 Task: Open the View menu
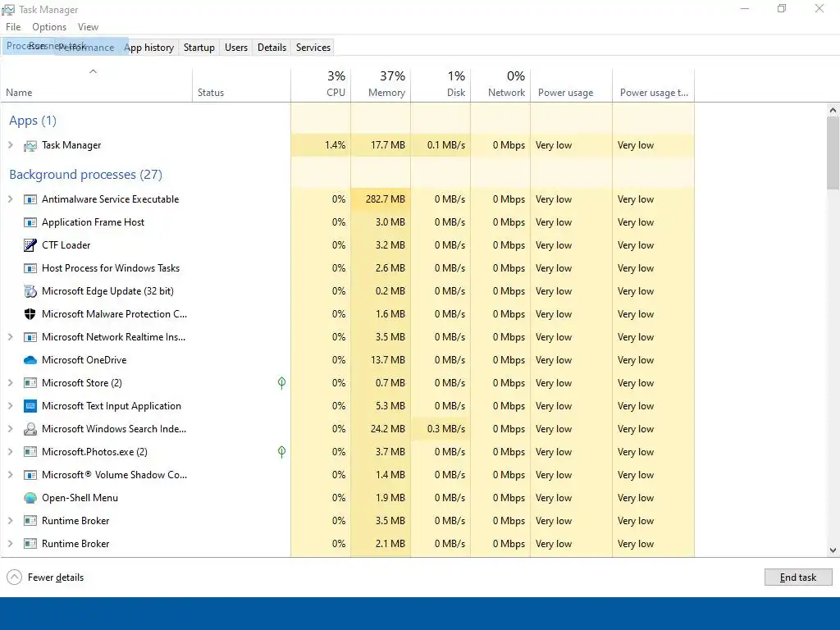click(x=88, y=27)
